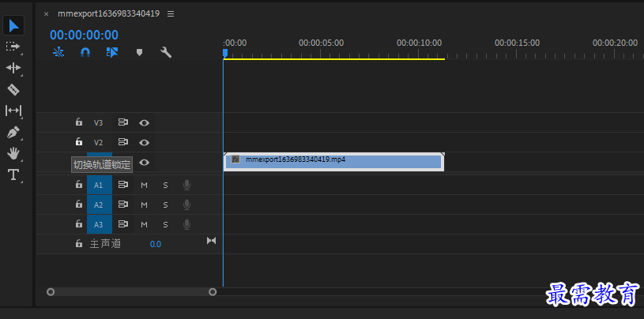The image size is (644, 319).
Task: Close the mmexport1636983340419 sequence tab
Action: 47,14
